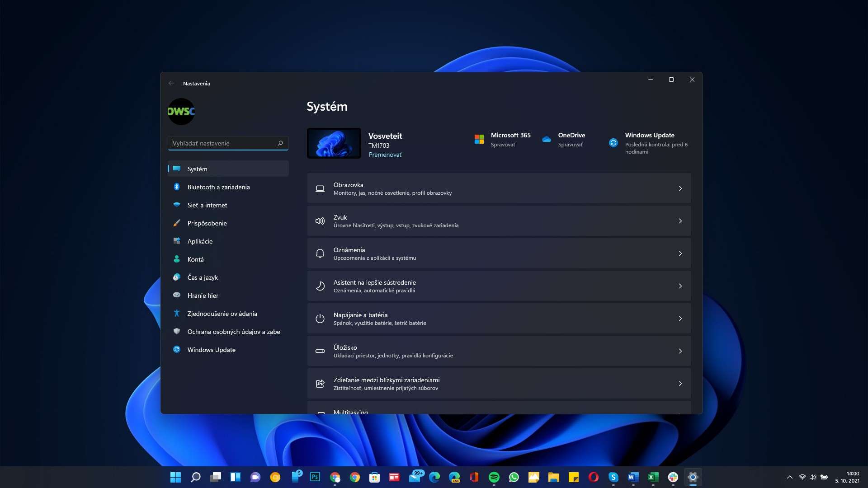Open Windows Update in the sidebar

[228, 350]
